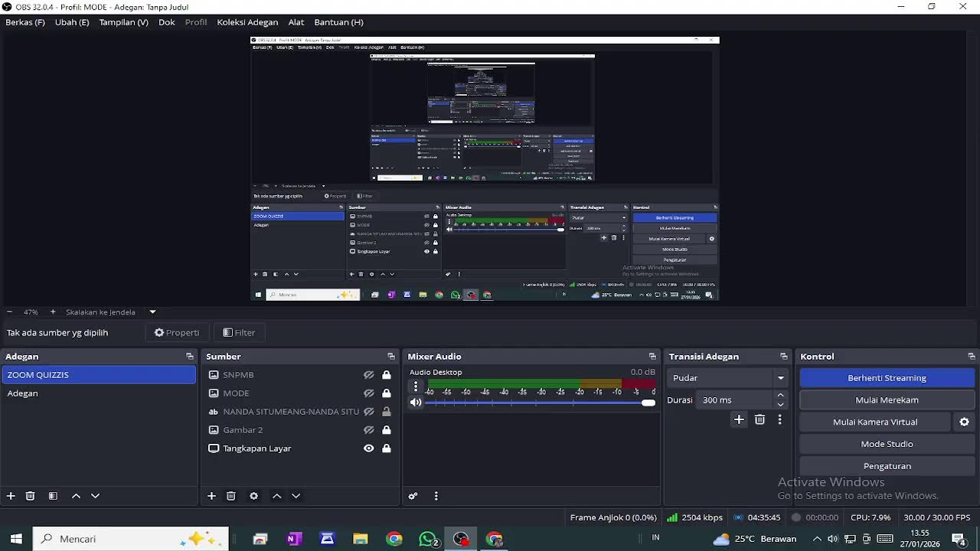
Task: Open the Pudar transition dropdown
Action: click(727, 378)
